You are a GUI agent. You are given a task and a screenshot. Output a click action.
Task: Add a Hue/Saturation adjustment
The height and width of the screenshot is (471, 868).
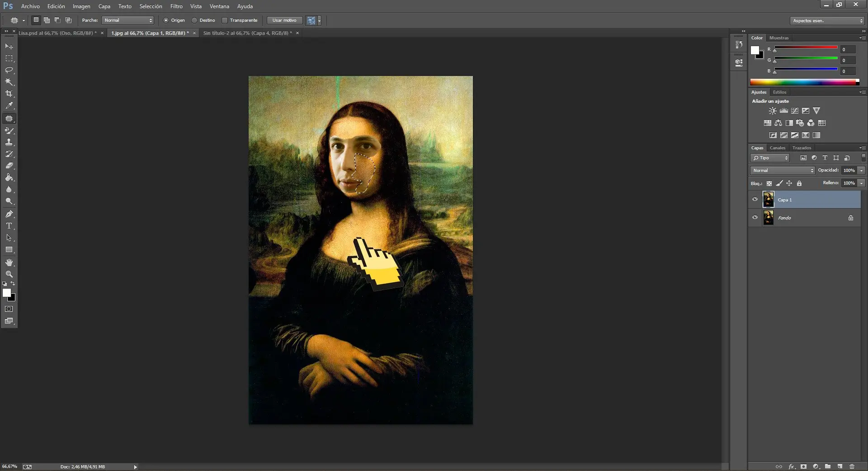[x=767, y=123]
